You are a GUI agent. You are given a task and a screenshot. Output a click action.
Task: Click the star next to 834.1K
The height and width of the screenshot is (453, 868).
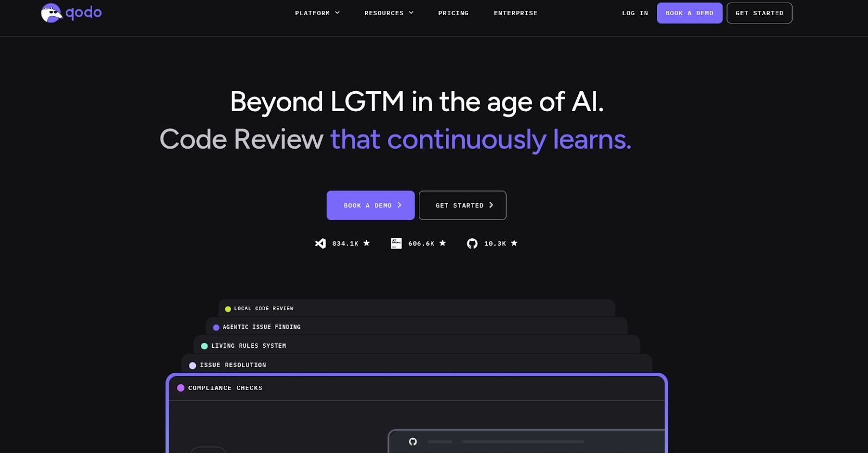tap(367, 243)
